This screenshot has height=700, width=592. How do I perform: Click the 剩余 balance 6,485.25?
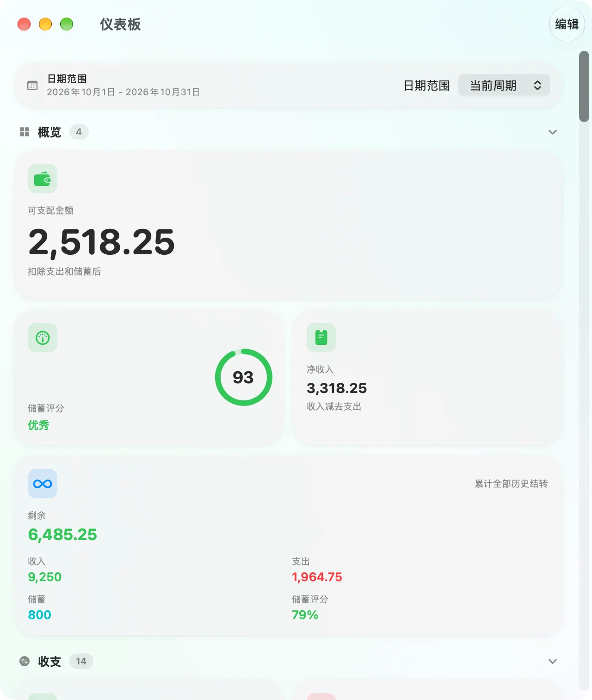pos(62,534)
